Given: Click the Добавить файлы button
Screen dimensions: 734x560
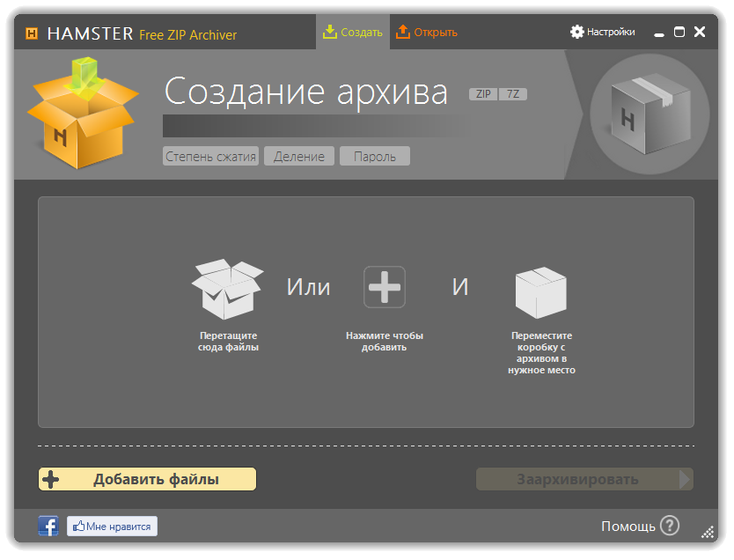Looking at the screenshot, I should pyautogui.click(x=147, y=479).
